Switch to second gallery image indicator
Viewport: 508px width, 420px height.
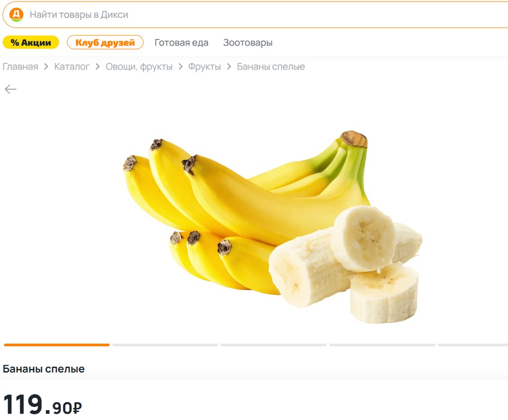click(x=165, y=345)
